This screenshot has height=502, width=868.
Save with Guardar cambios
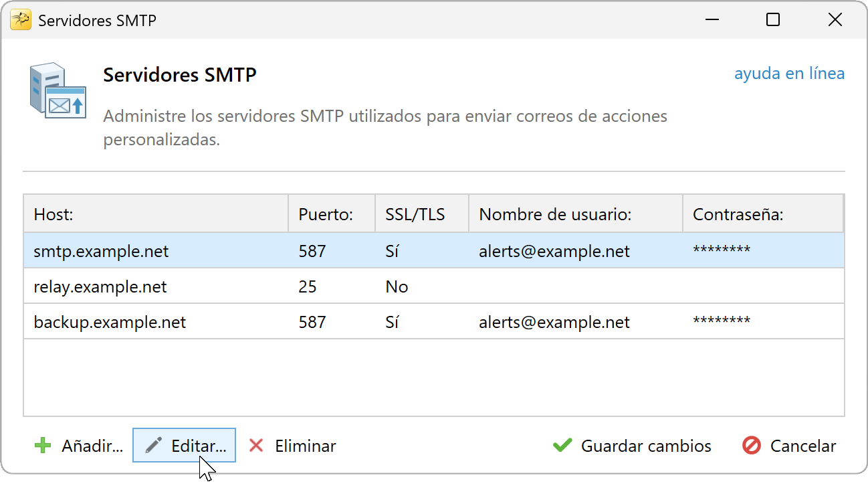(x=632, y=446)
